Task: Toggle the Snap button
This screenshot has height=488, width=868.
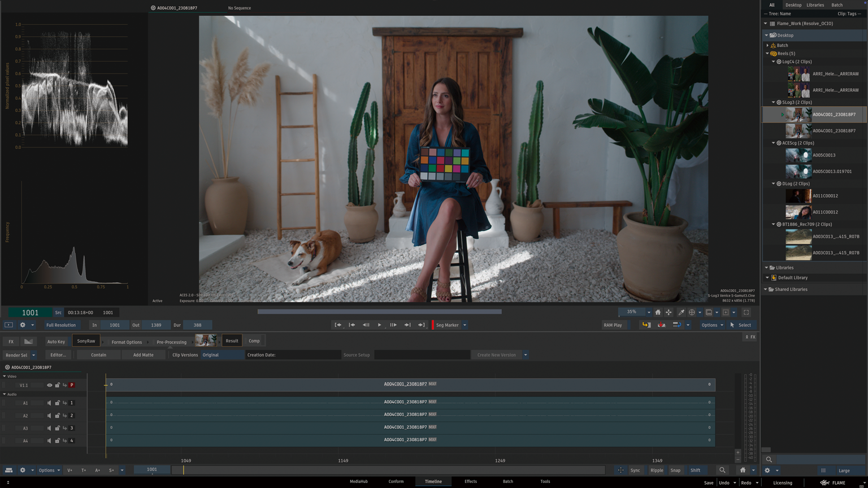Action: tap(675, 470)
